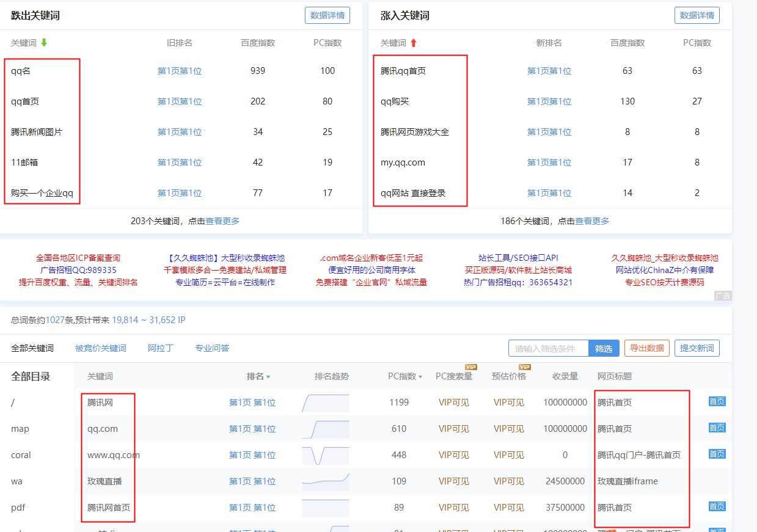Click ad link 专业简历=云平台=在线制作
This screenshot has height=532, width=757.
tap(225, 282)
